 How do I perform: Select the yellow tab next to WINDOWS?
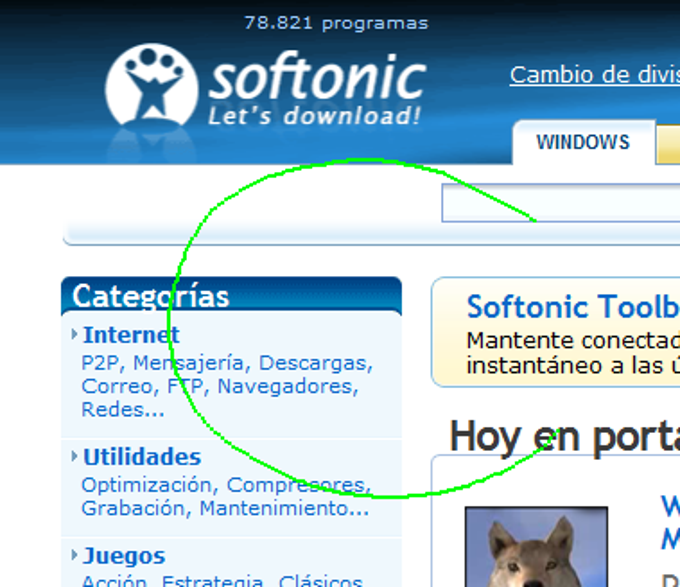point(668,144)
